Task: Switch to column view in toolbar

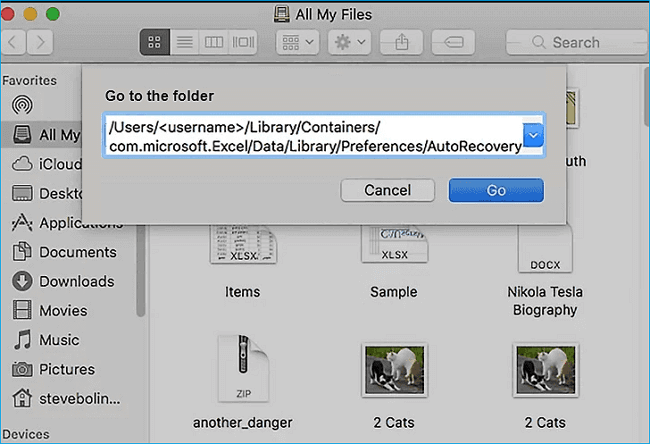Action: point(213,43)
